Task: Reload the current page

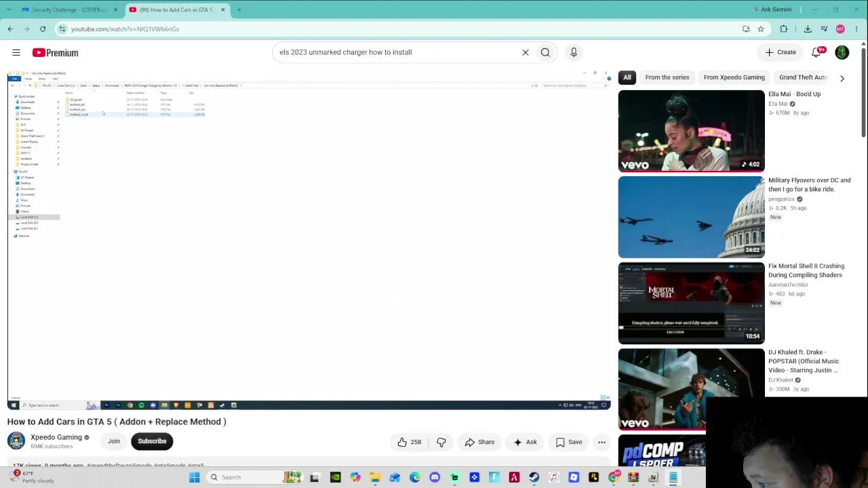Action: pyautogui.click(x=43, y=28)
